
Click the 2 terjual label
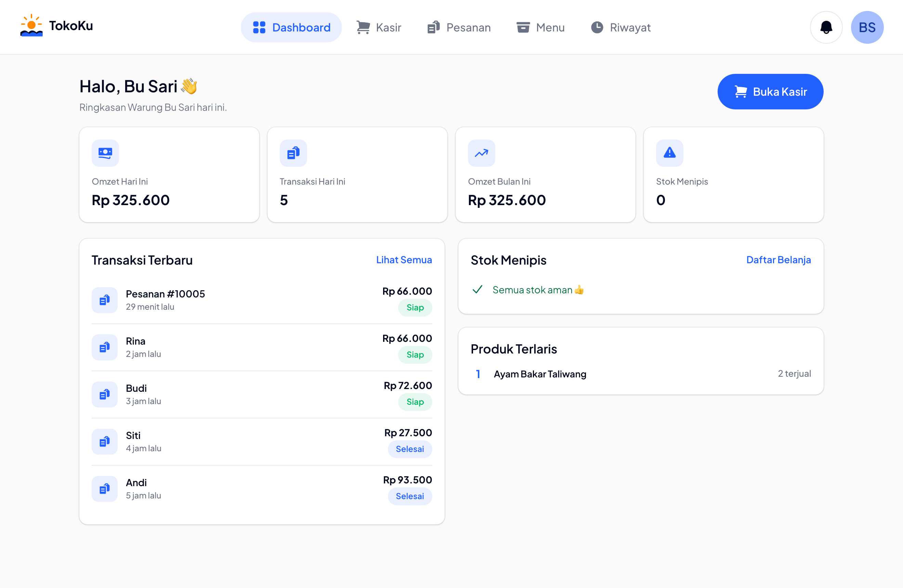click(795, 374)
